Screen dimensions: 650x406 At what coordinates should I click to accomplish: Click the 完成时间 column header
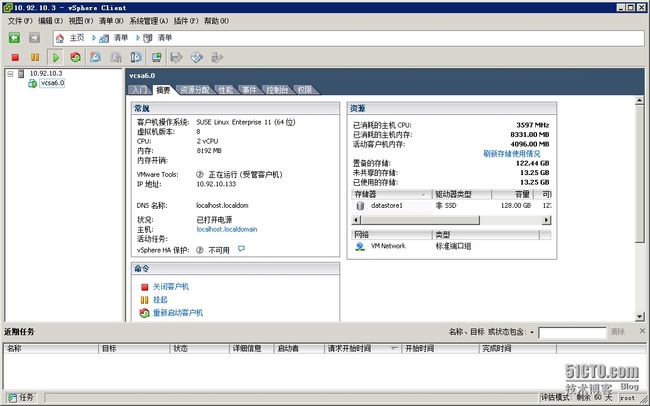(x=517, y=348)
